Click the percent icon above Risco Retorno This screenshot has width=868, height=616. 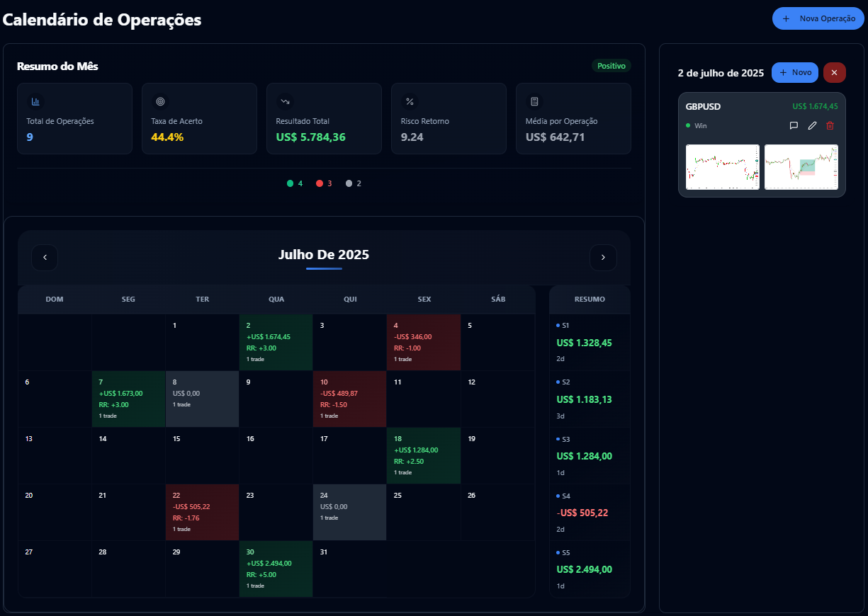coord(409,101)
